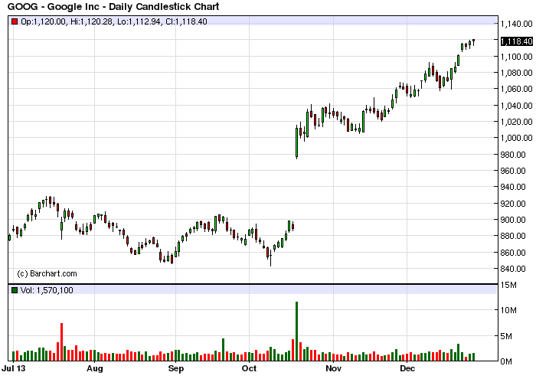Click the 980.00 price axis label
This screenshot has height=392, width=536.
click(x=513, y=155)
